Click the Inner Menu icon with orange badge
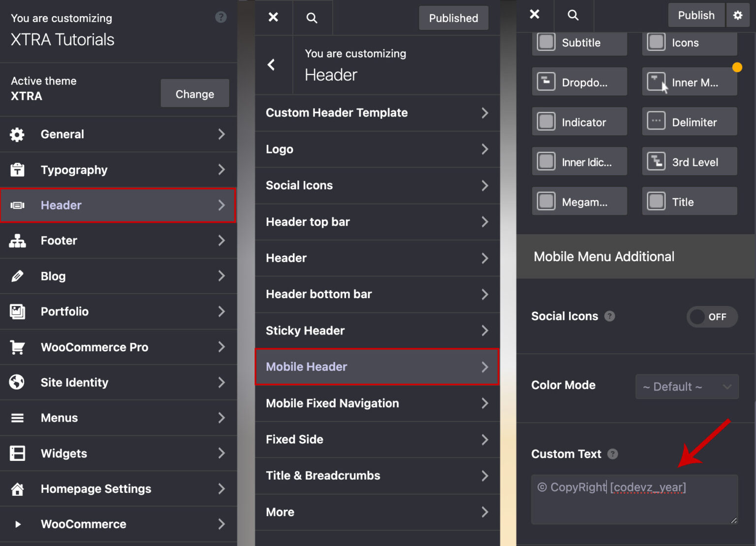This screenshot has height=546, width=756. pos(656,82)
